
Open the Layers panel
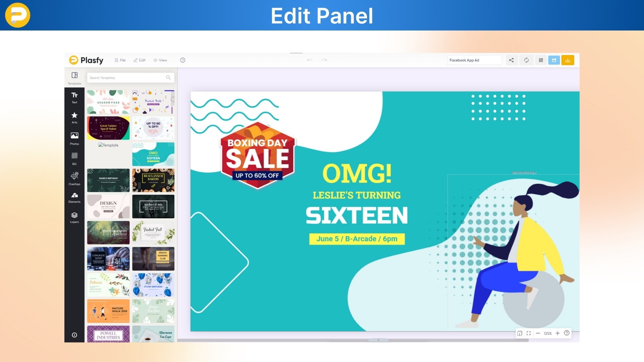[x=74, y=217]
